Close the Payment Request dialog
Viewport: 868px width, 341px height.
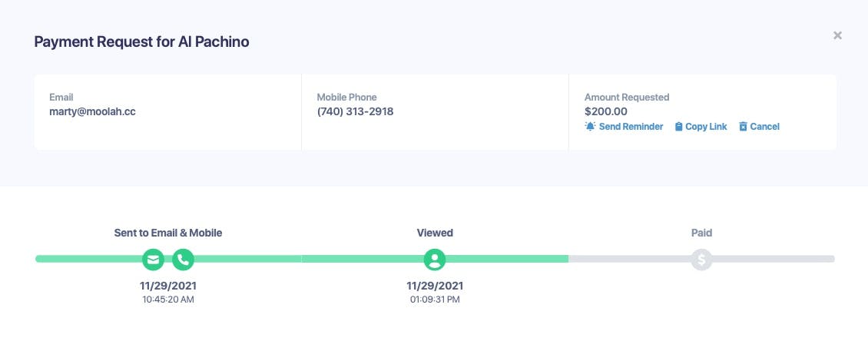point(837,35)
